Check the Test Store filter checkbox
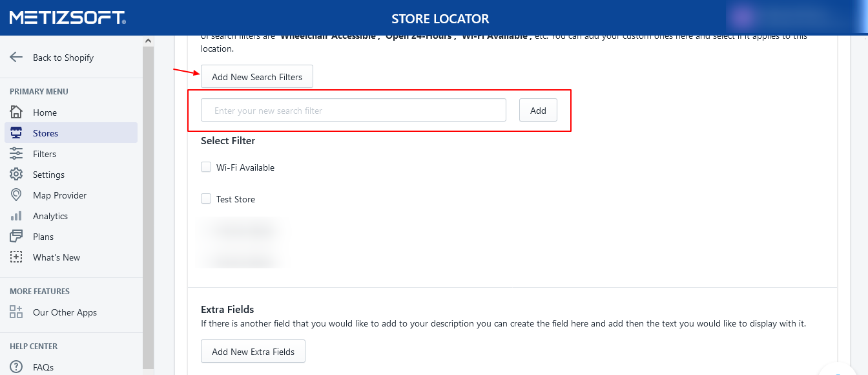 (x=206, y=198)
